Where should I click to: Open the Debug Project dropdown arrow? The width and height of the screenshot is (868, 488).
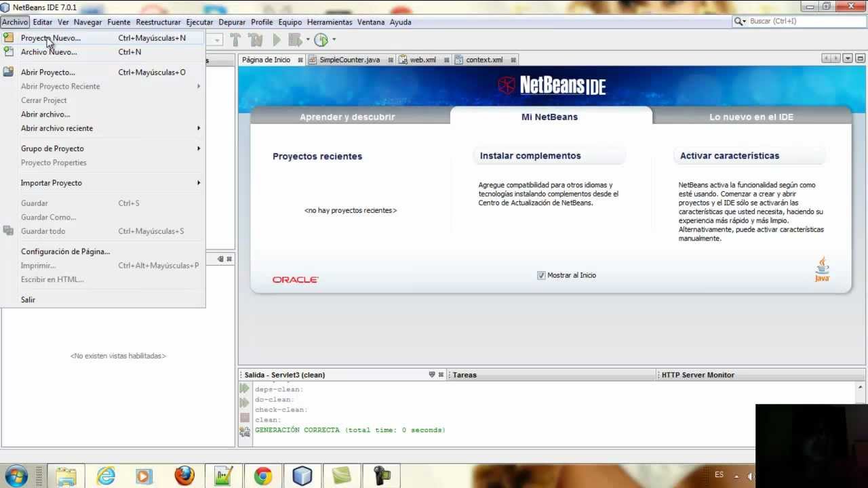pos(308,40)
